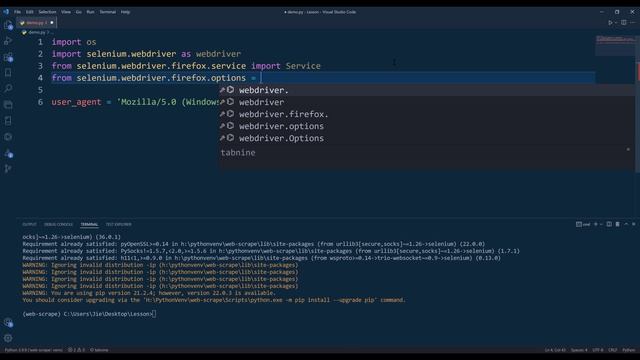Screen dimensions: 640x360
Task: Switch to the DEBUG CONSOLE panel tab
Action: 58,224
